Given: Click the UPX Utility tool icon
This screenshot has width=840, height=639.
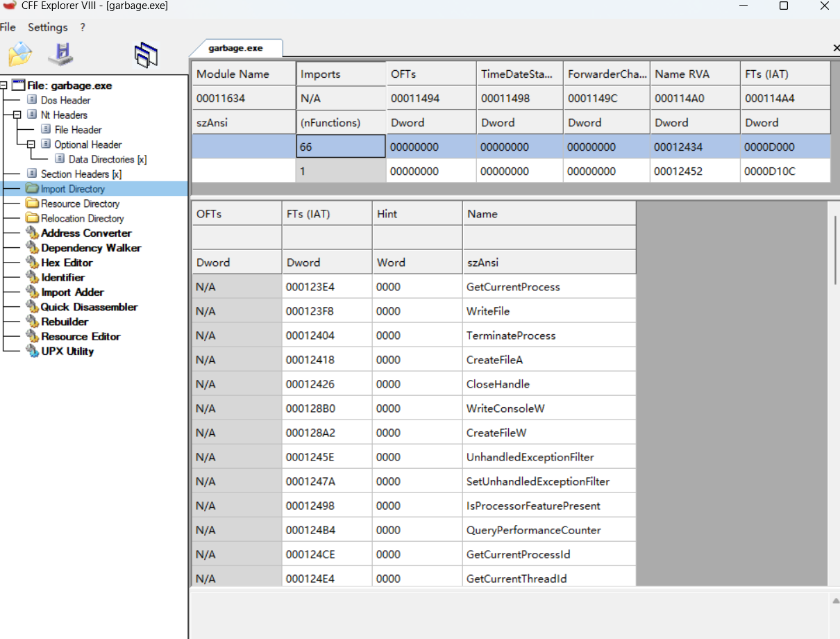Looking at the screenshot, I should 32,351.
